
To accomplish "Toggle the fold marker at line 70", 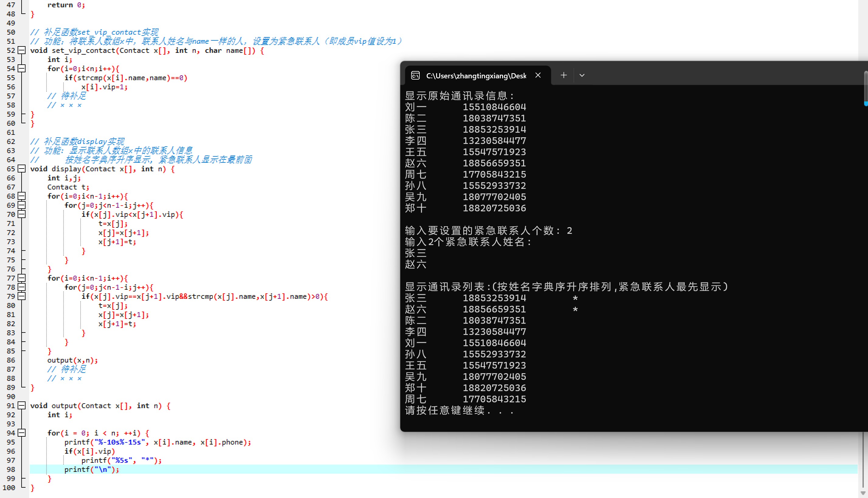I will pos(22,214).
